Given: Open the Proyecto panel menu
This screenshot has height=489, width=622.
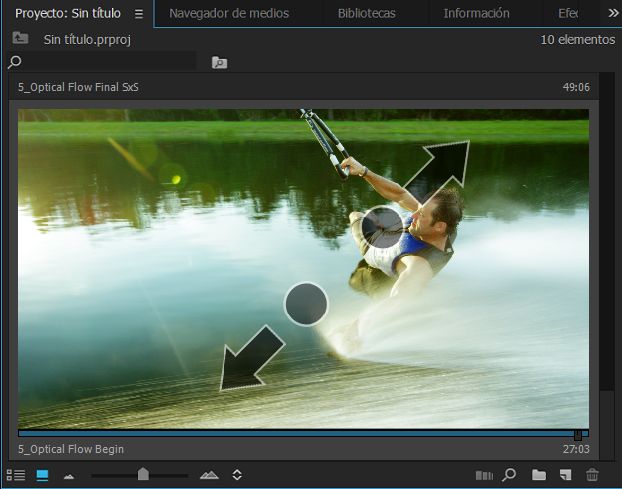Looking at the screenshot, I should [138, 14].
